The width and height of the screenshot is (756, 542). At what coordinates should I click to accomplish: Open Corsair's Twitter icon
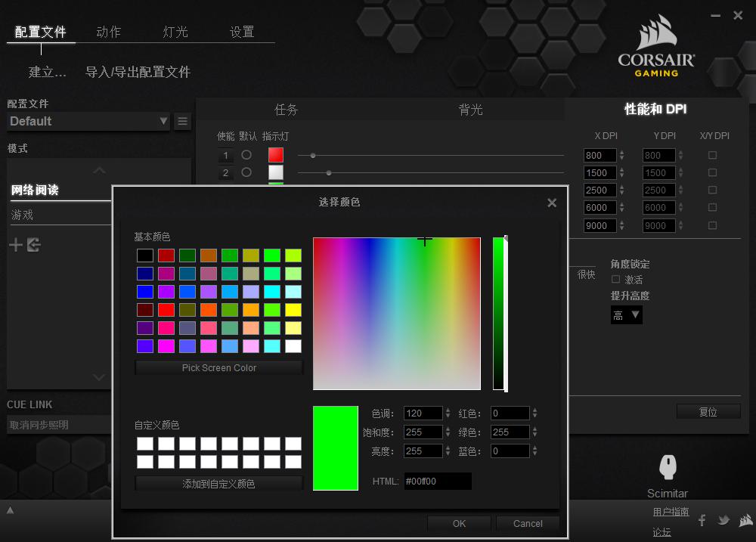(723, 520)
